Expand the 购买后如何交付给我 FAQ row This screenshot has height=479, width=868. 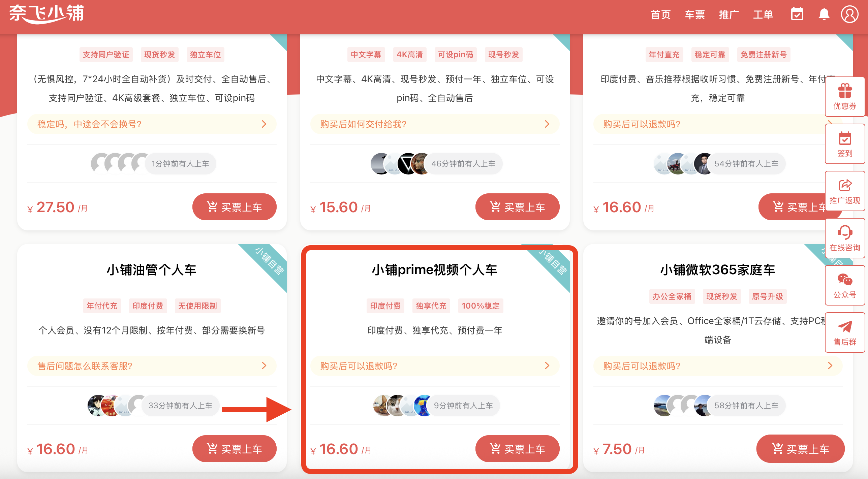[435, 124]
